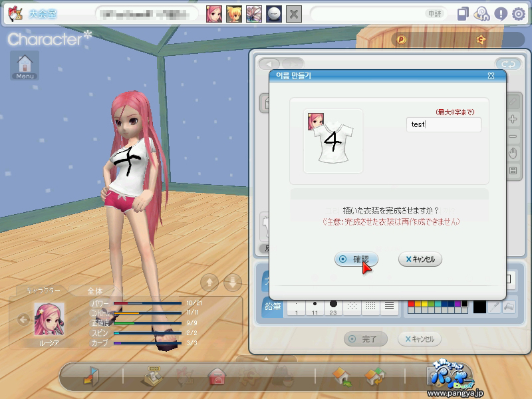The image size is (532, 399).
Task: Click the flower item icon in top bar
Action: pyautogui.click(x=254, y=14)
